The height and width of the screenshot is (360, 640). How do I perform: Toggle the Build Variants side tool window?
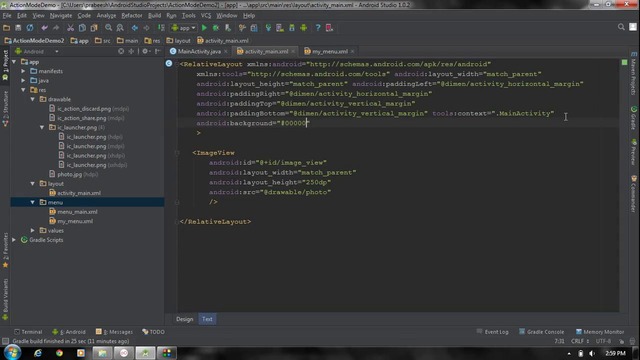[x=5, y=299]
